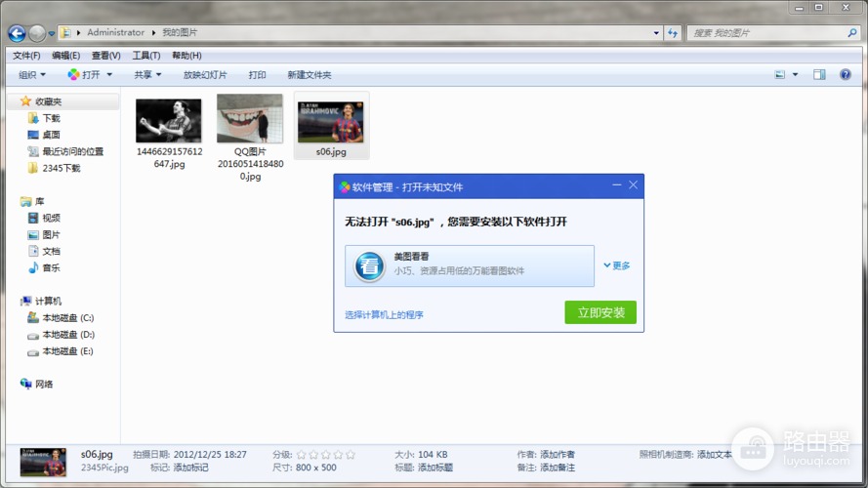Select 网络 in the navigation pane
The height and width of the screenshot is (488, 868).
pos(44,384)
